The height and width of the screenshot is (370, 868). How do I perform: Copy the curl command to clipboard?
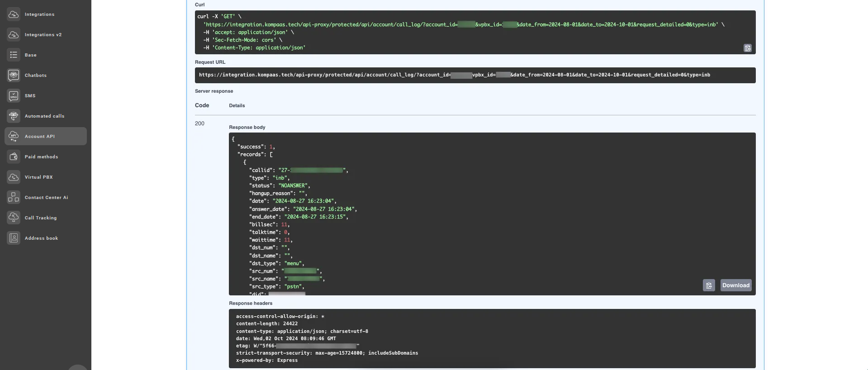pos(748,48)
